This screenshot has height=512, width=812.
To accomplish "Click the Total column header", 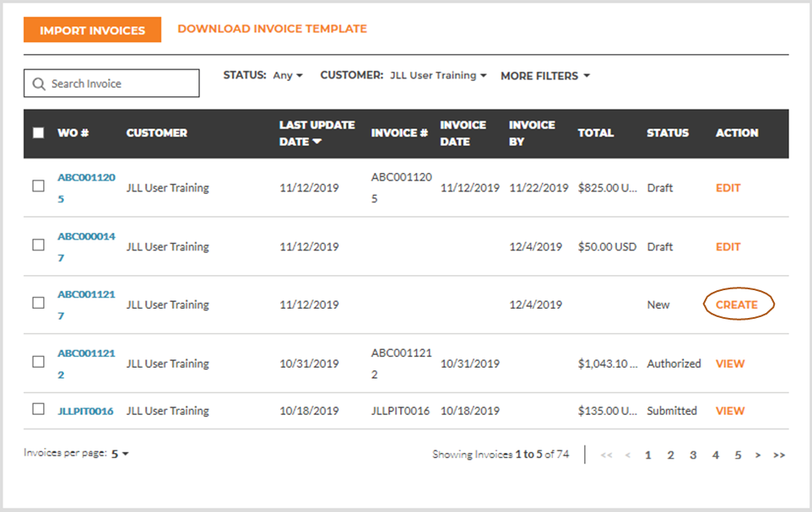I will (596, 133).
